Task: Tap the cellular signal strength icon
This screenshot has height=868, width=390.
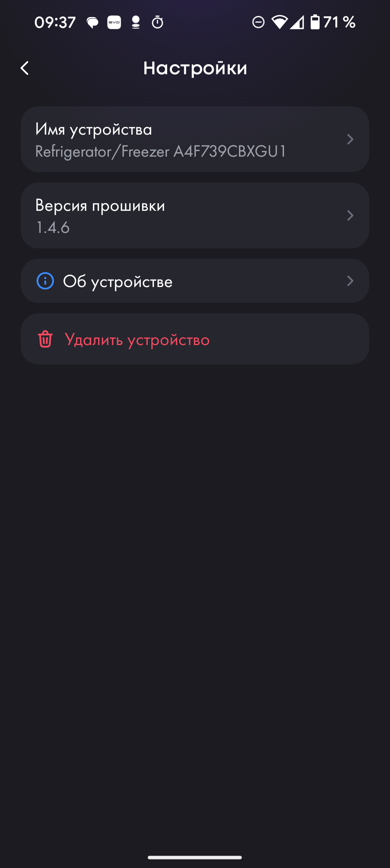Action: pos(297,22)
